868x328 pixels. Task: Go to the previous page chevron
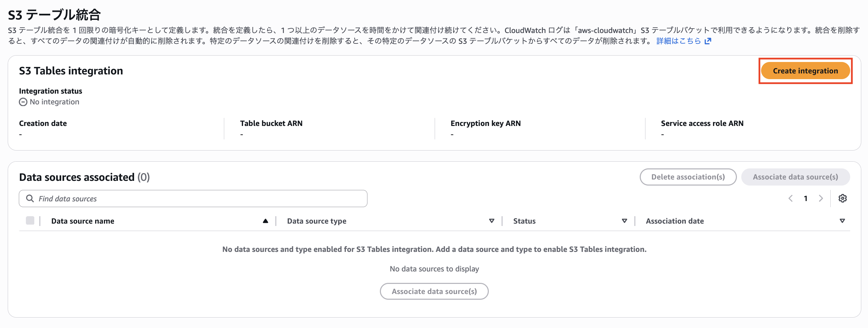790,198
